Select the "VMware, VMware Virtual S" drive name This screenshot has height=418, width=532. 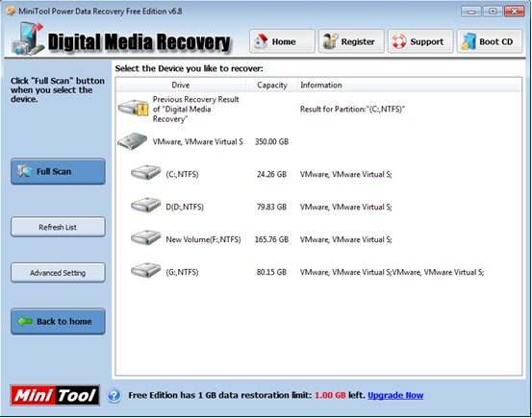(x=197, y=141)
